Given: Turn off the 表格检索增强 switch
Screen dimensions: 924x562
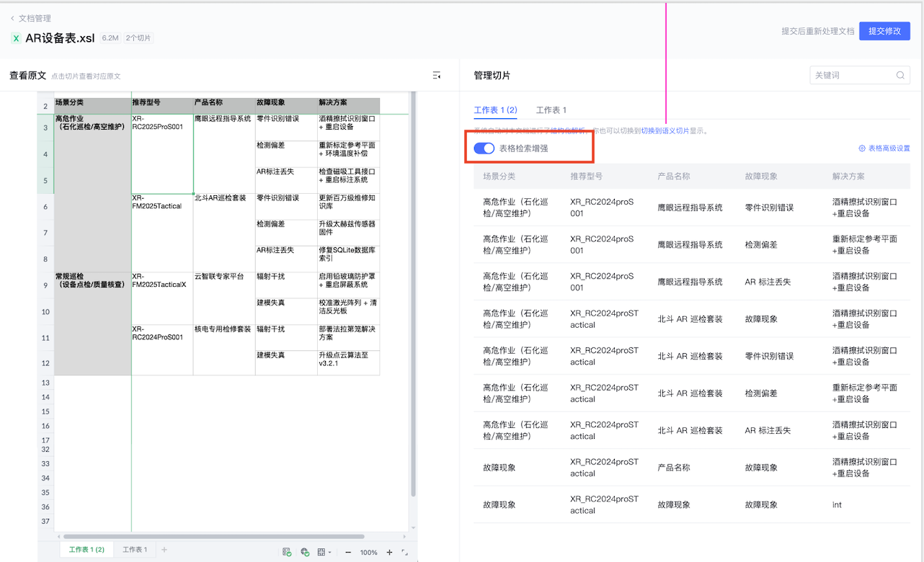Looking at the screenshot, I should 484,148.
